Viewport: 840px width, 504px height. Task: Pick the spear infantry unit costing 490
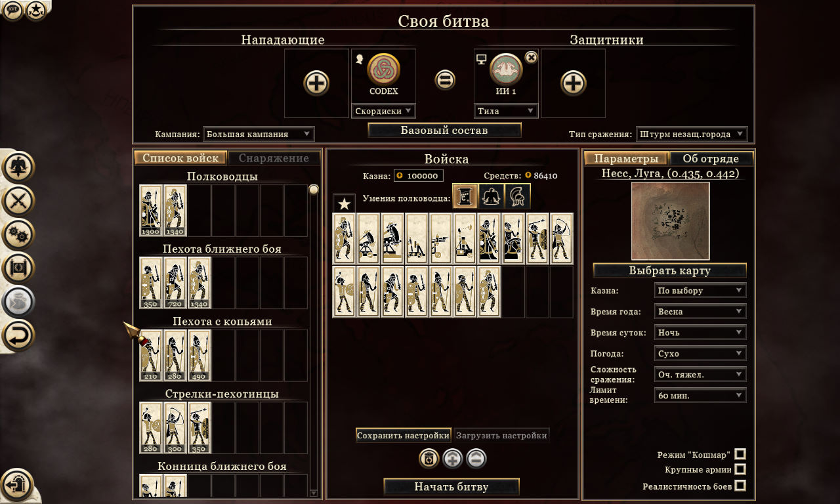(x=199, y=355)
